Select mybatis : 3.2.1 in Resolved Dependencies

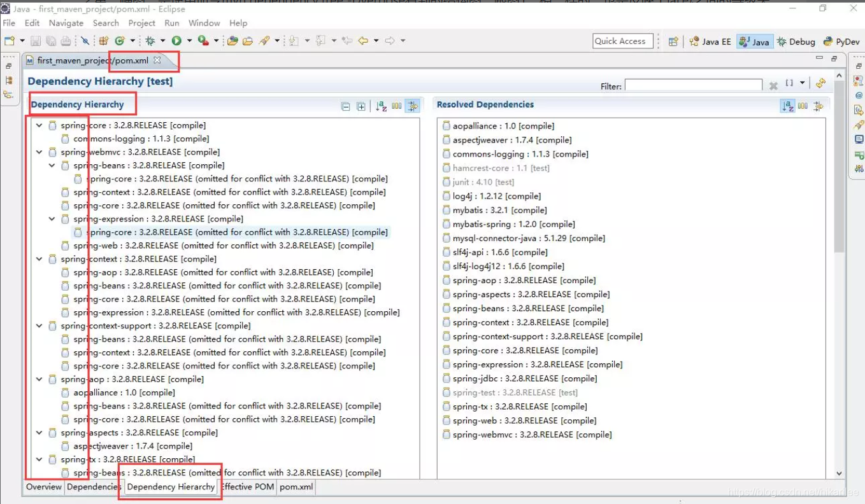click(495, 210)
